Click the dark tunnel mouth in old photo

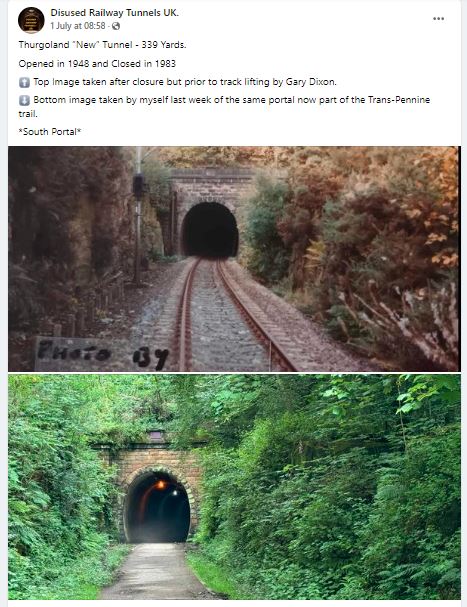[210, 230]
